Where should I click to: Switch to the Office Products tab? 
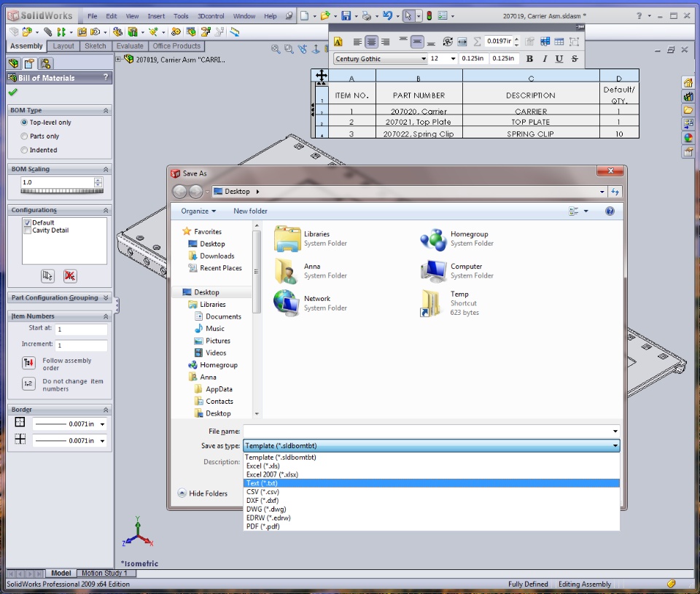[x=176, y=46]
